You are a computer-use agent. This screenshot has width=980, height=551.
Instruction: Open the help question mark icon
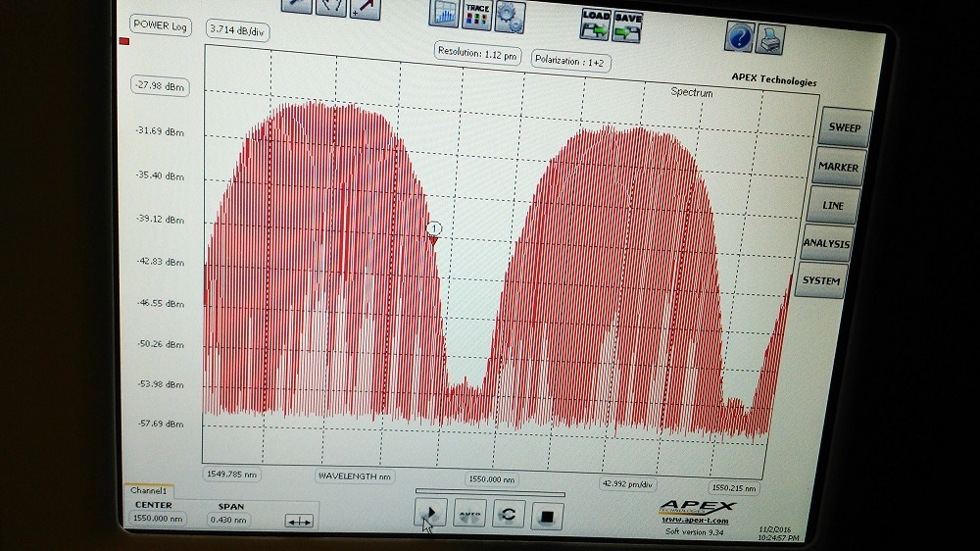tap(738, 36)
